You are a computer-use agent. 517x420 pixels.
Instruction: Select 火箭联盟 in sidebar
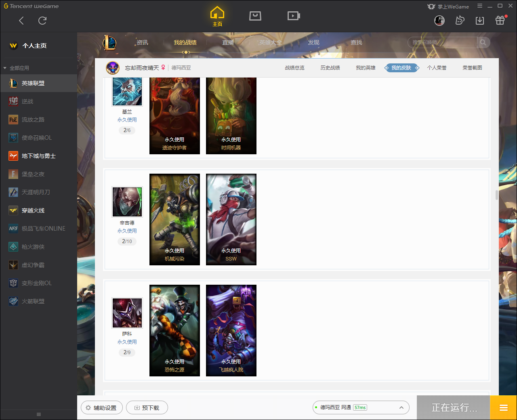pyautogui.click(x=38, y=301)
